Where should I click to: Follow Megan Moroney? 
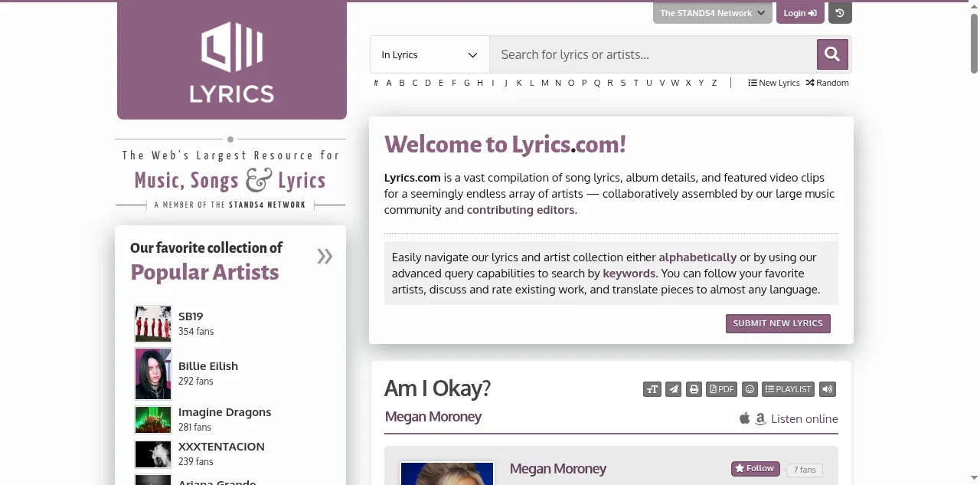pyautogui.click(x=755, y=468)
